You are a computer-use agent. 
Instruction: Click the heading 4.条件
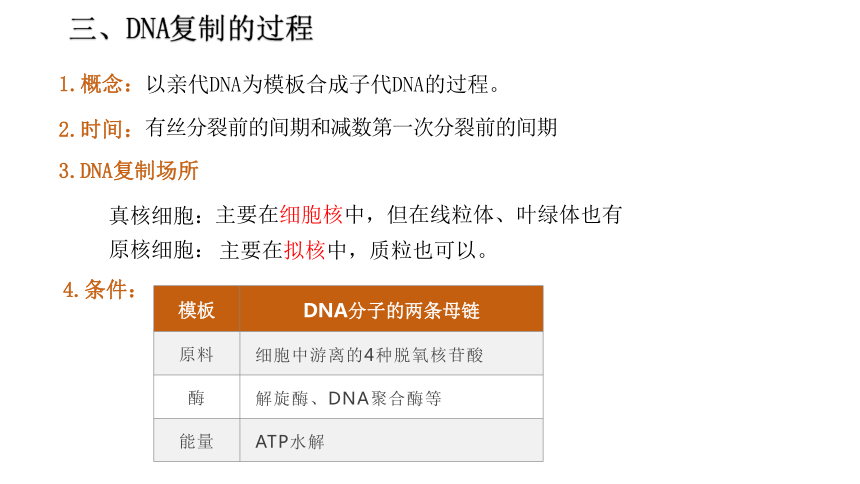[99, 290]
